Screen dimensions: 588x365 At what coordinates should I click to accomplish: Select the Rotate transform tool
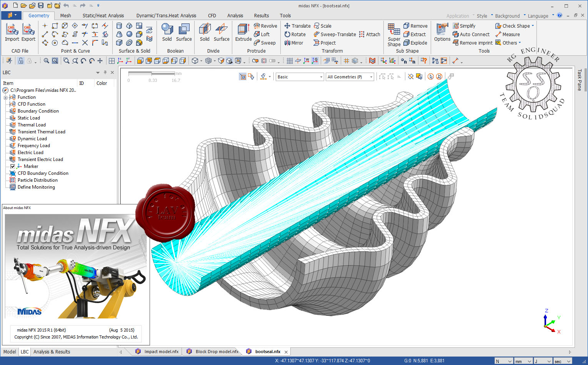[295, 34]
